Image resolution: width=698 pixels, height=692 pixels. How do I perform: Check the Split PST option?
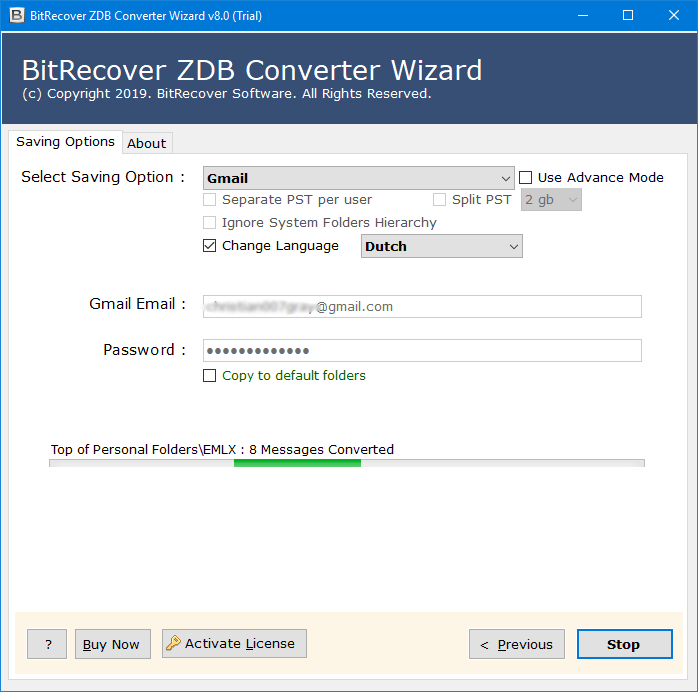point(439,199)
